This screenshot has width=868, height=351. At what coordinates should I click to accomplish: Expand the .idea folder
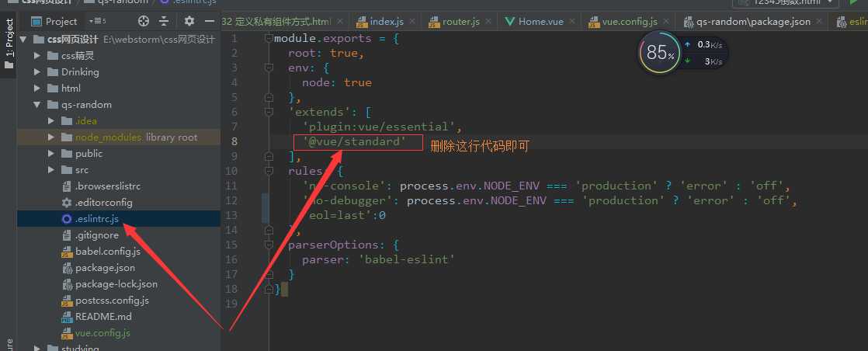tap(51, 120)
